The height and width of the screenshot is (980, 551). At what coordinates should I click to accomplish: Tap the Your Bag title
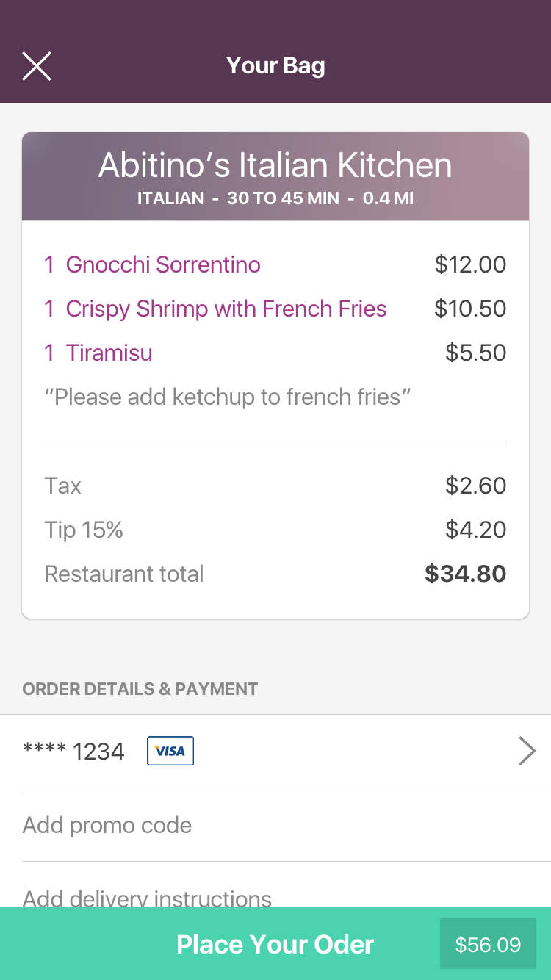275,66
